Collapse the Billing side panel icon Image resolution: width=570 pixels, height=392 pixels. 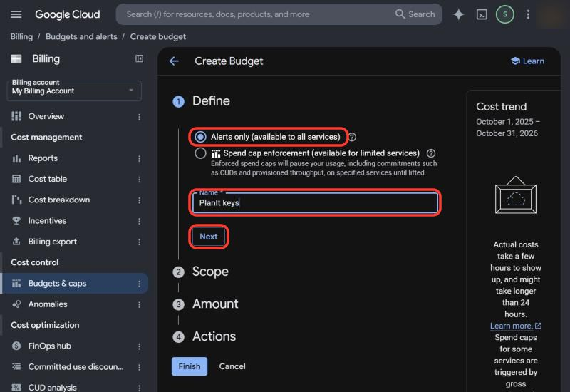point(139,58)
